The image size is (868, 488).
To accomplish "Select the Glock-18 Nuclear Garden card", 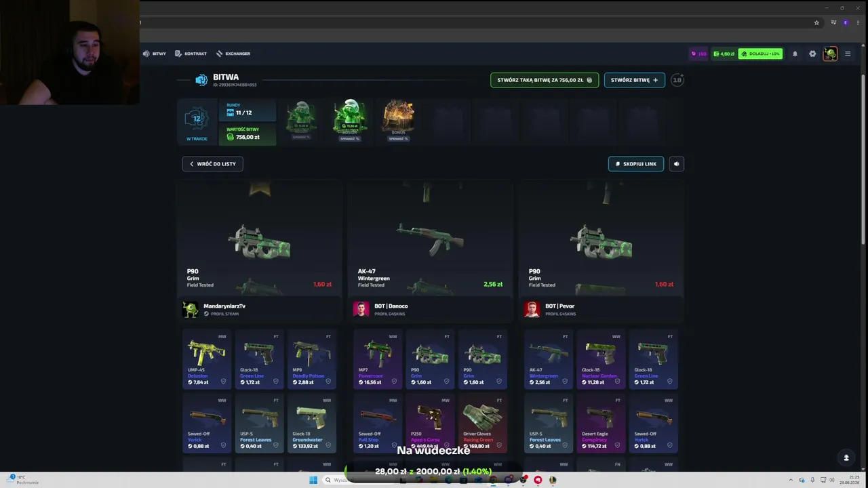I will (x=601, y=359).
